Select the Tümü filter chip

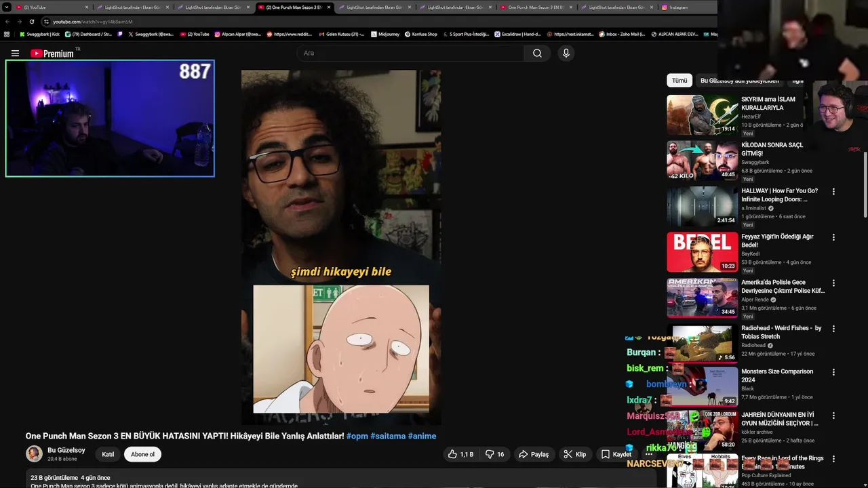(679, 81)
